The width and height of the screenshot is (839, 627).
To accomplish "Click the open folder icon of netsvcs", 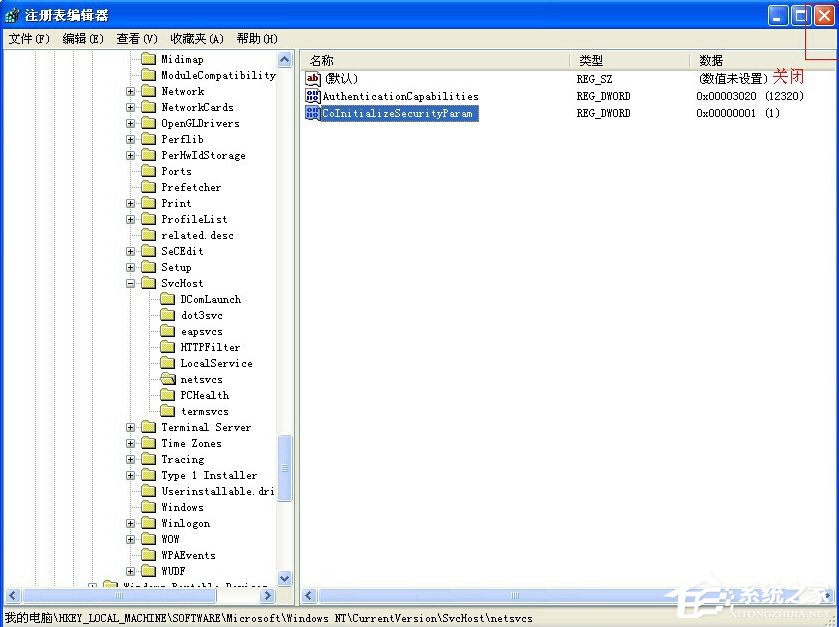I will coord(170,379).
